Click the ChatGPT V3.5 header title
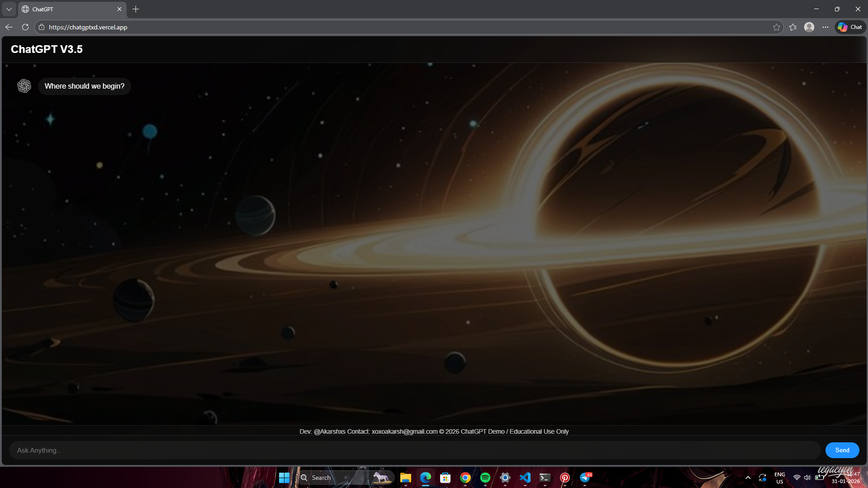This screenshot has width=868, height=488. pos(47,49)
